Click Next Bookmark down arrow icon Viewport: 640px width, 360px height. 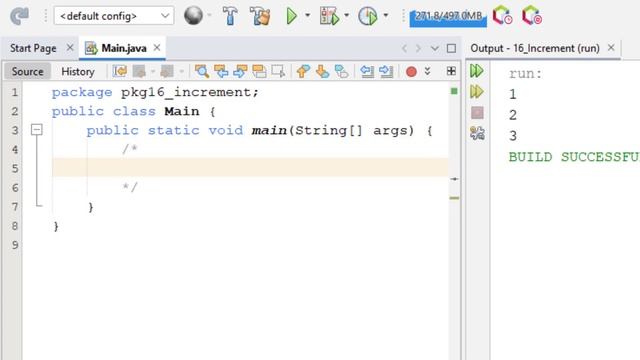point(322,71)
